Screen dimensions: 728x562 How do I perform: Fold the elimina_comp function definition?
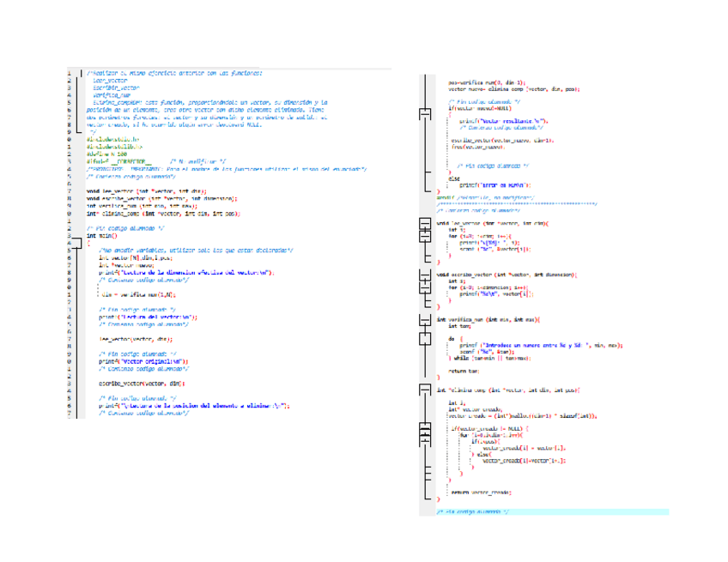422,390
